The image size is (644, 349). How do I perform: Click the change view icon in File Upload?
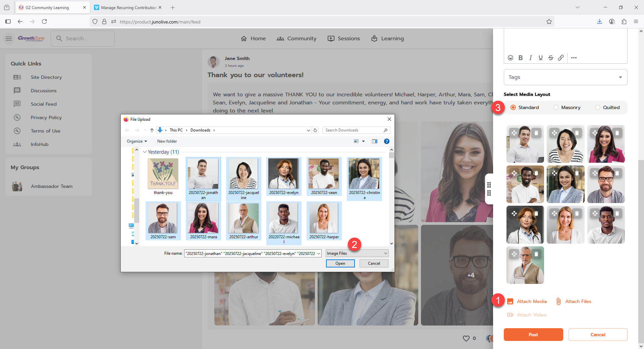[x=356, y=141]
